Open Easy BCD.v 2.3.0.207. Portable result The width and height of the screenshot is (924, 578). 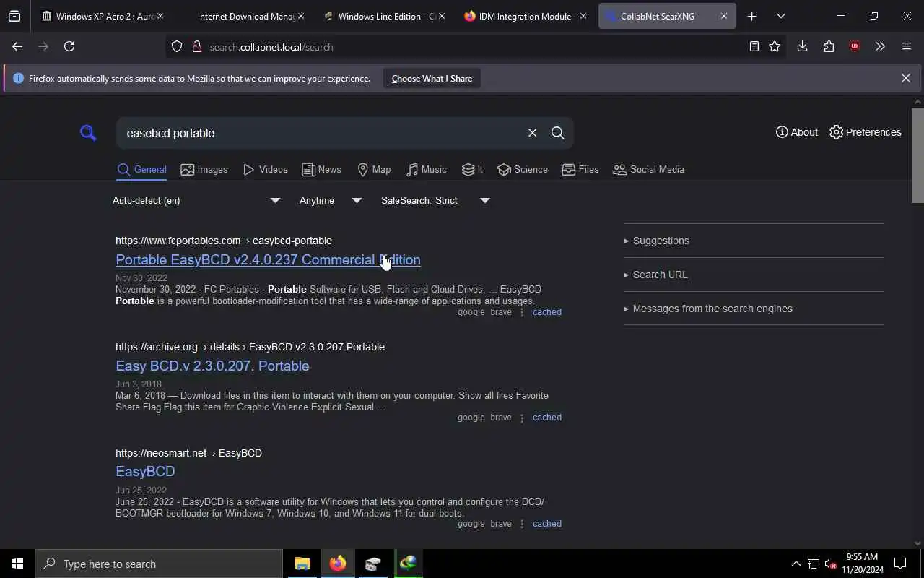[x=212, y=366]
